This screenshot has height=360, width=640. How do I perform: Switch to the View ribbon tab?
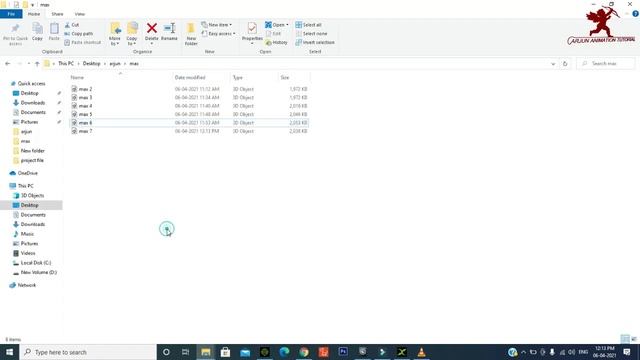(x=80, y=14)
